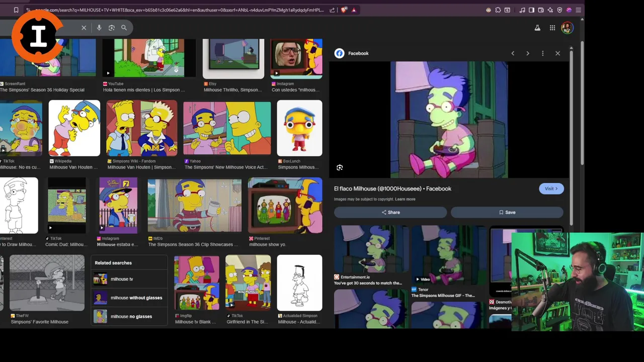Close the image preview panel

(557, 53)
